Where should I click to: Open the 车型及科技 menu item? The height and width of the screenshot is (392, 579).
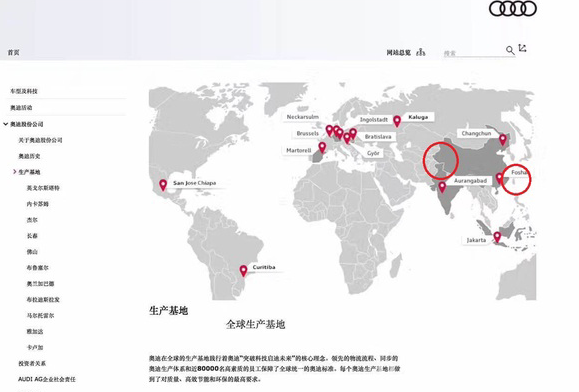point(24,91)
